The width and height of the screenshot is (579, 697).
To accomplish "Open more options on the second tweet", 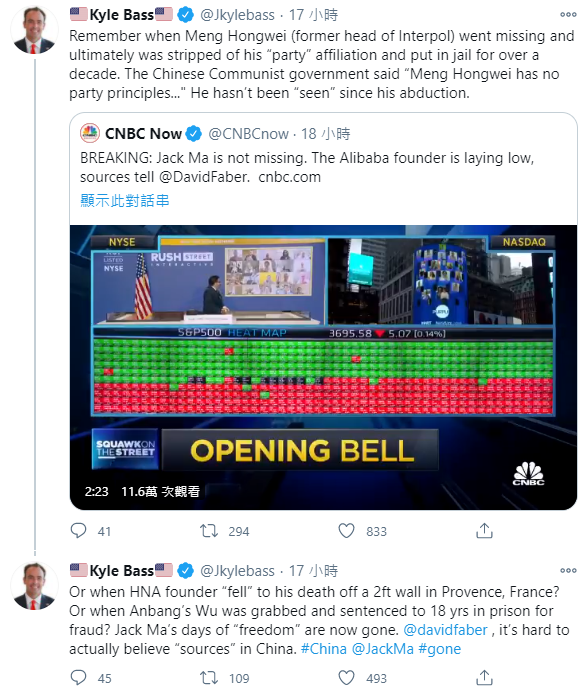I will 568,570.
